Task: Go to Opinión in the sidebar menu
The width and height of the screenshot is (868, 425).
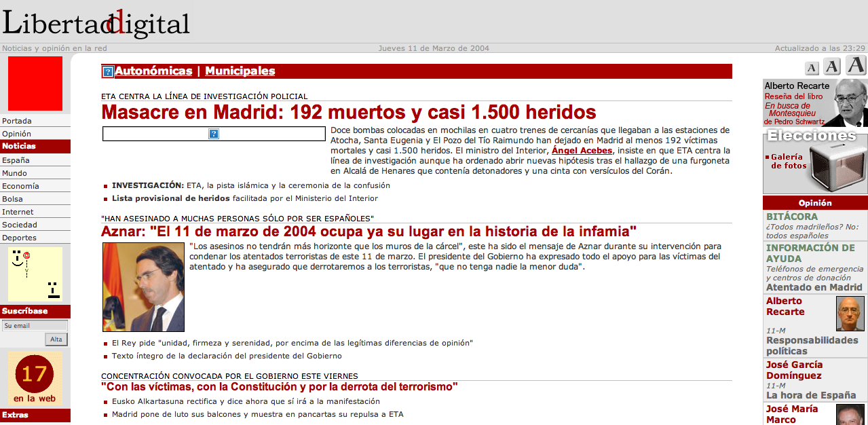Action: coord(17,134)
